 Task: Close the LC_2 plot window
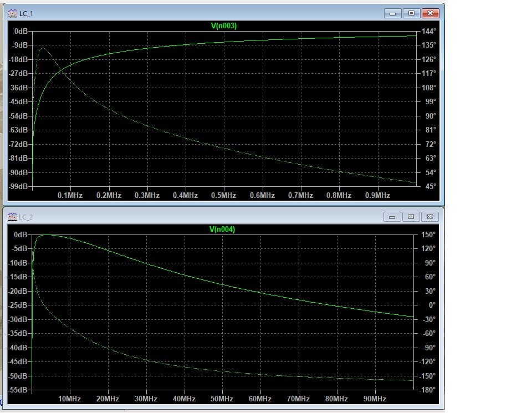pos(429,217)
